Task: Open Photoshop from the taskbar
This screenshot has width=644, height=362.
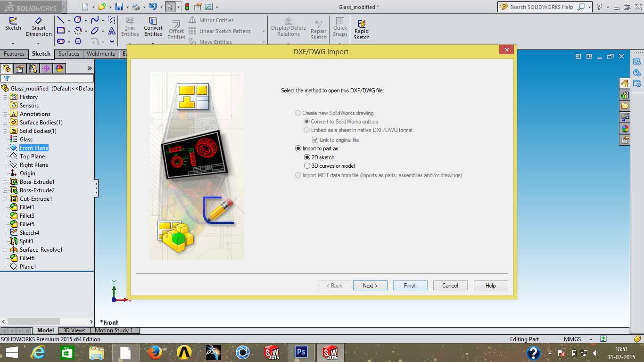Action: 301,353
